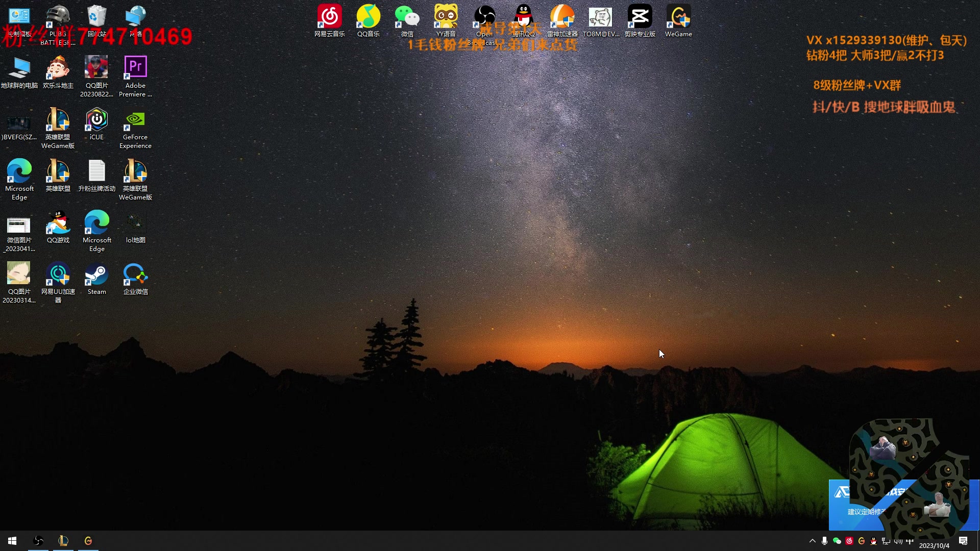980x551 pixels.
Task: Open NetEase Cloud Music tray icon
Action: [849, 541]
